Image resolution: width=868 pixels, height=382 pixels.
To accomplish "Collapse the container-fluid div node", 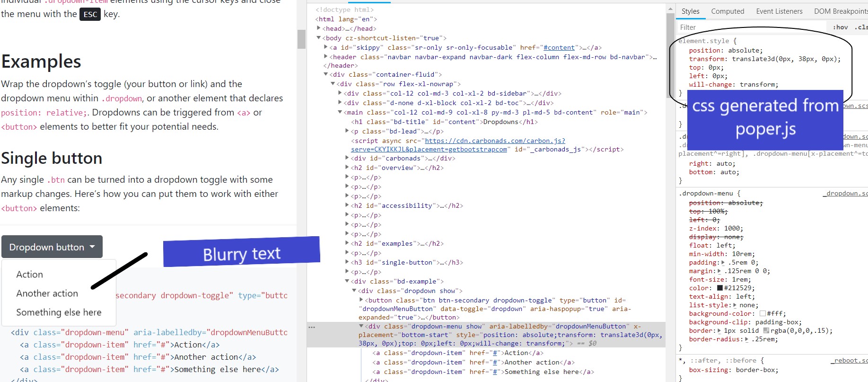I will (x=326, y=74).
